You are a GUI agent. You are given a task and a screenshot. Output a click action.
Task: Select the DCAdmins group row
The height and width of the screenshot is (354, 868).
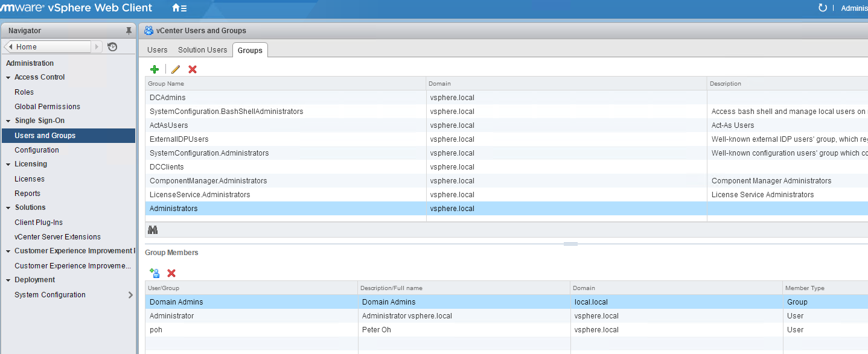(506, 97)
